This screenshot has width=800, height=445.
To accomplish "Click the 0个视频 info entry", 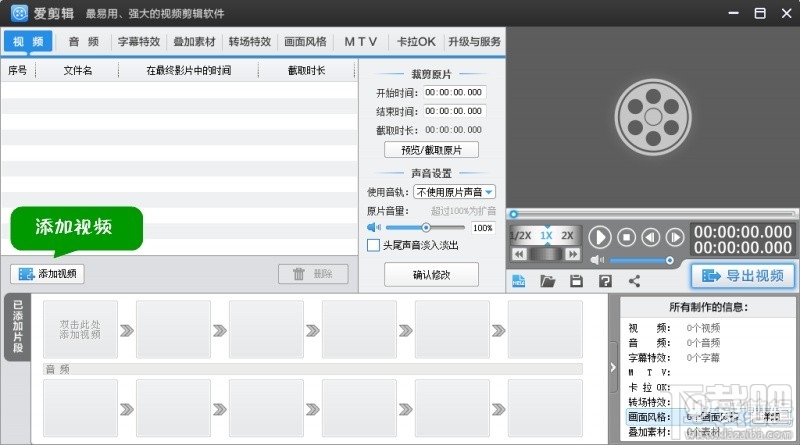I will (703, 328).
